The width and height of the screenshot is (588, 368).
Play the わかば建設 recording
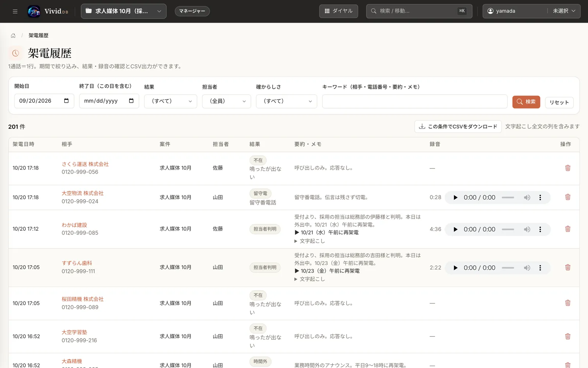pyautogui.click(x=455, y=229)
